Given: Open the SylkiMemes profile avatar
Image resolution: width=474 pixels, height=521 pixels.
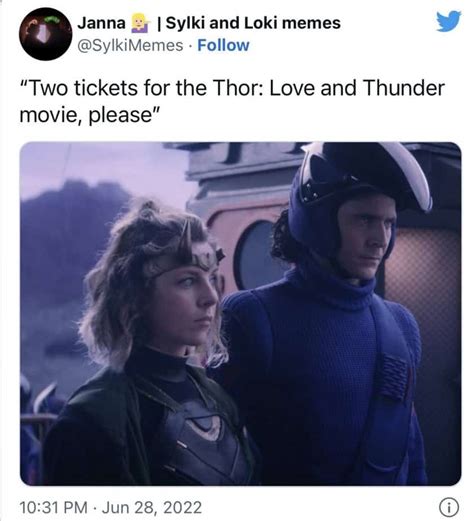Looking at the screenshot, I should 46,34.
